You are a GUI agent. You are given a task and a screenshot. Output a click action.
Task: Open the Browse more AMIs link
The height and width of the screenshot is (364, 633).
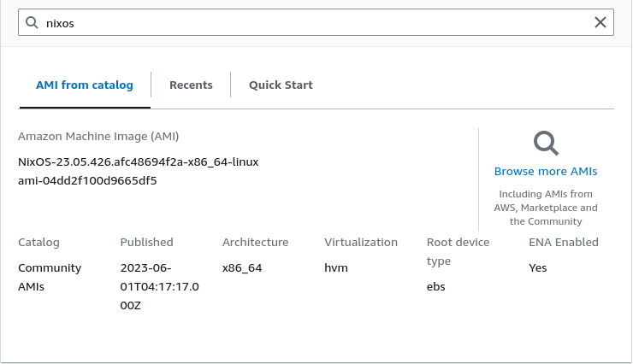coord(546,171)
